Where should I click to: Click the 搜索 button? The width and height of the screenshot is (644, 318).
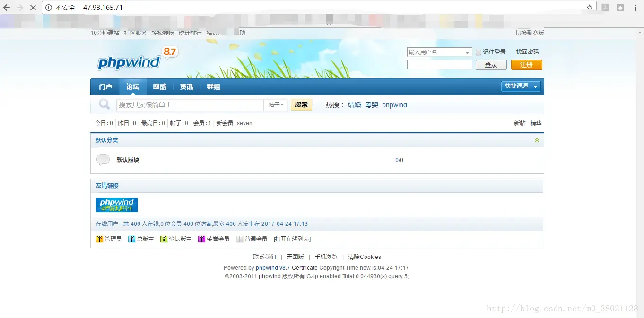click(301, 105)
